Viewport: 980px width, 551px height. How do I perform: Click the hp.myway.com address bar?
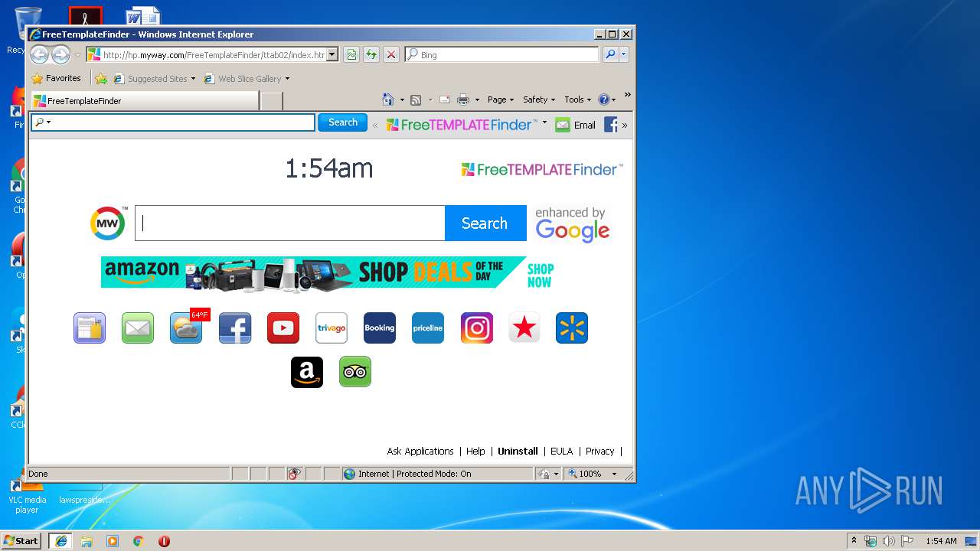coord(207,55)
